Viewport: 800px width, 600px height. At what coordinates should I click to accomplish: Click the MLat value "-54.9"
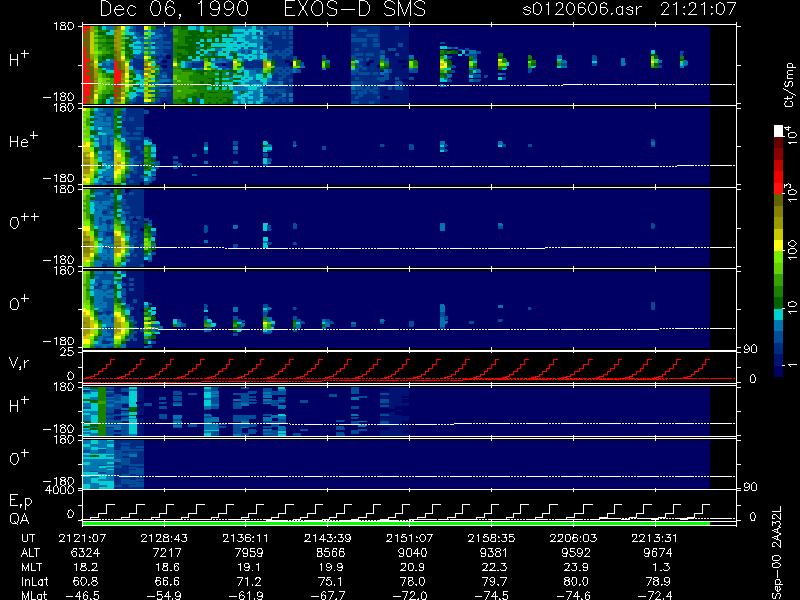pyautogui.click(x=164, y=595)
